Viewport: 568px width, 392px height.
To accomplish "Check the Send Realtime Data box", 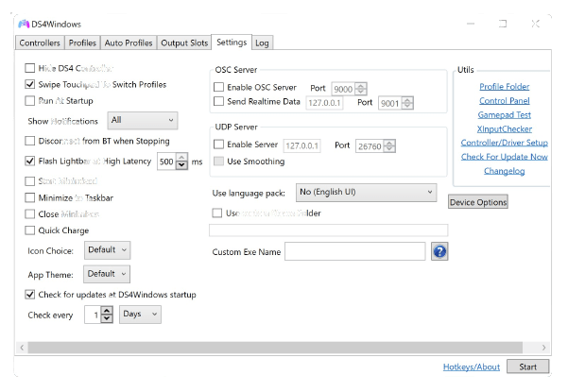I will point(219,101).
